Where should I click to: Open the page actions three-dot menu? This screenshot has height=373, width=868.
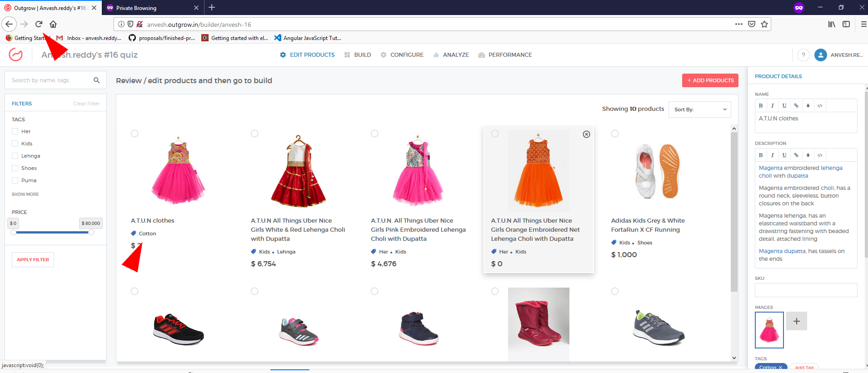[x=739, y=24]
